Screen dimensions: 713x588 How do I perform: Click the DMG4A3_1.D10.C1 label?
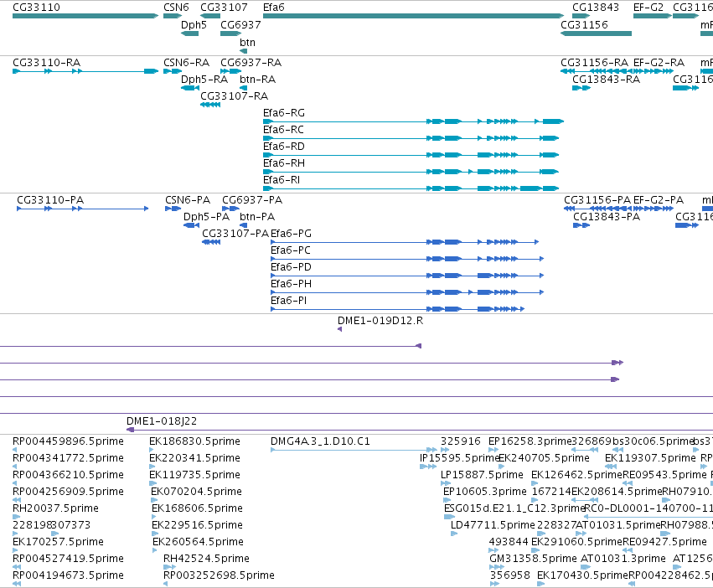click(320, 441)
